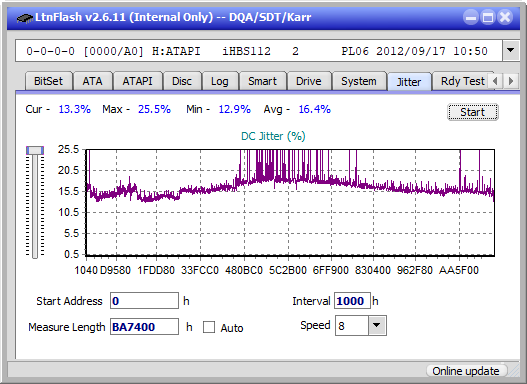
Task: Select the Smart tab
Action: [x=262, y=81]
